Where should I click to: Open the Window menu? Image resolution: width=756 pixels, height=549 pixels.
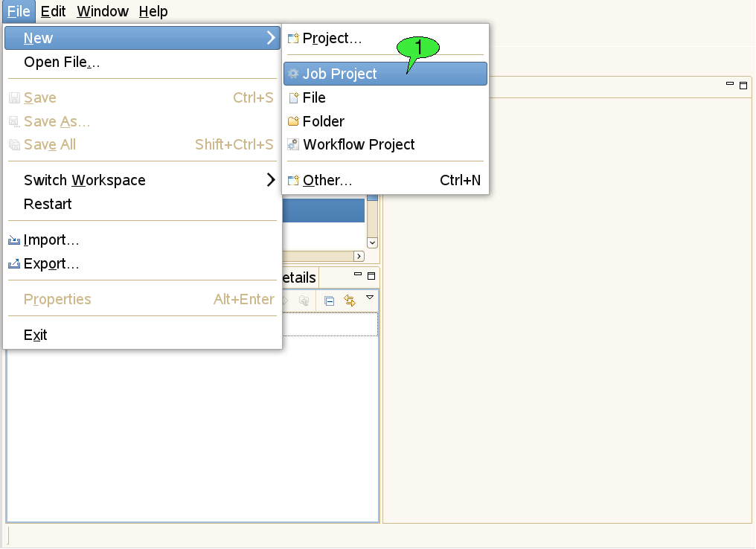pos(103,11)
